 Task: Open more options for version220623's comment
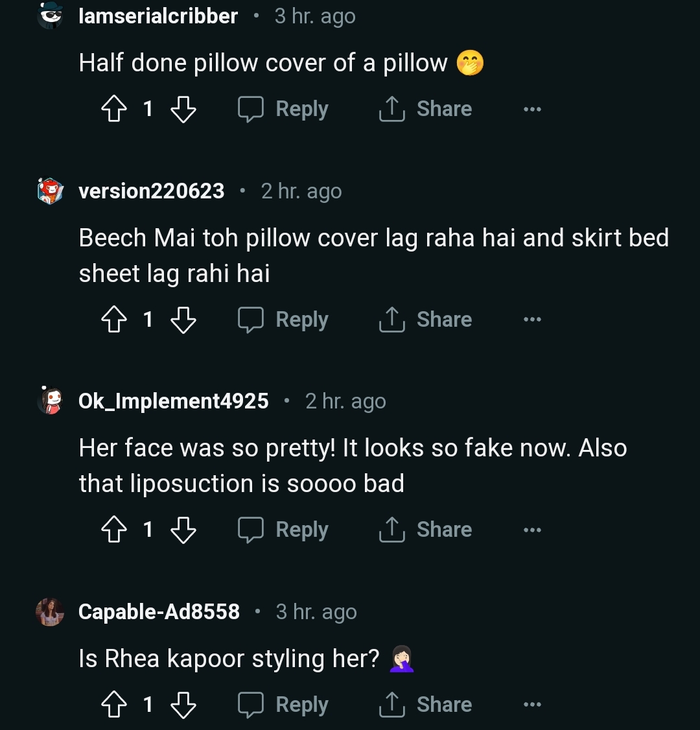(x=532, y=320)
